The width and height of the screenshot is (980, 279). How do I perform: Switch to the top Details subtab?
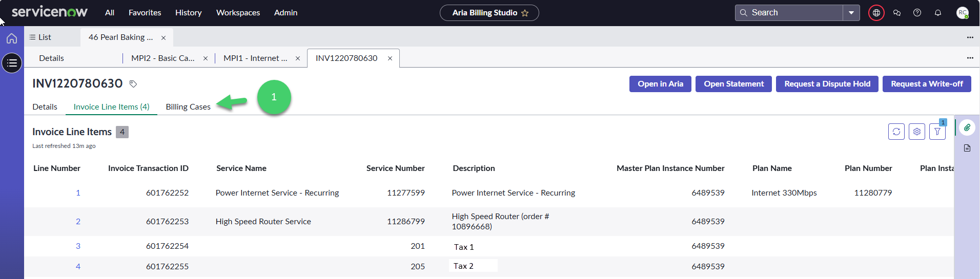52,58
